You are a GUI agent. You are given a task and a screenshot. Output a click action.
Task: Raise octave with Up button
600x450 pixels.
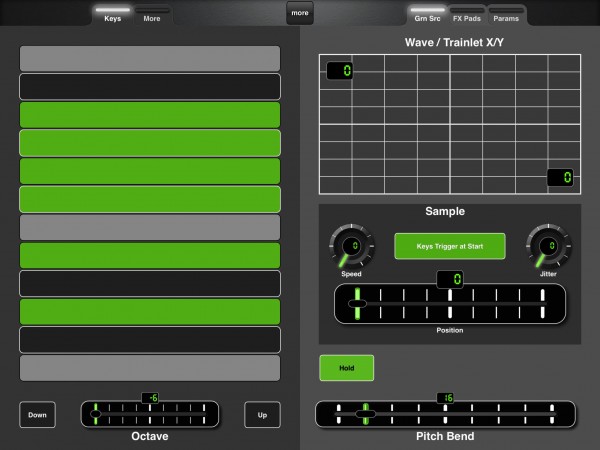tap(262, 415)
